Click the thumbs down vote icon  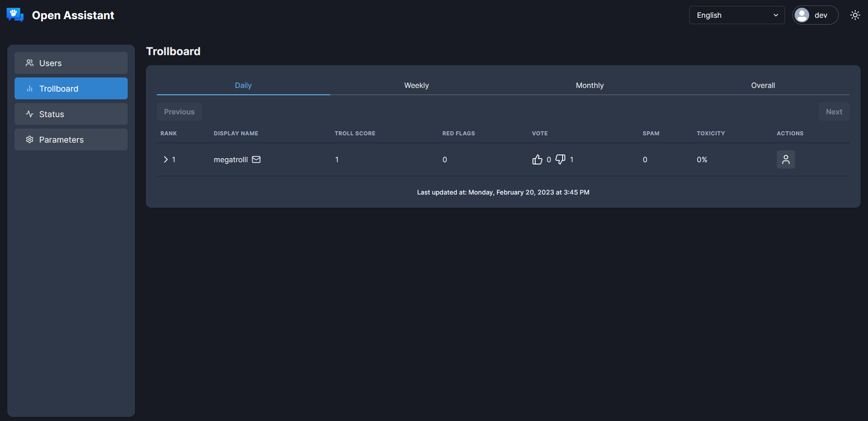coord(560,159)
